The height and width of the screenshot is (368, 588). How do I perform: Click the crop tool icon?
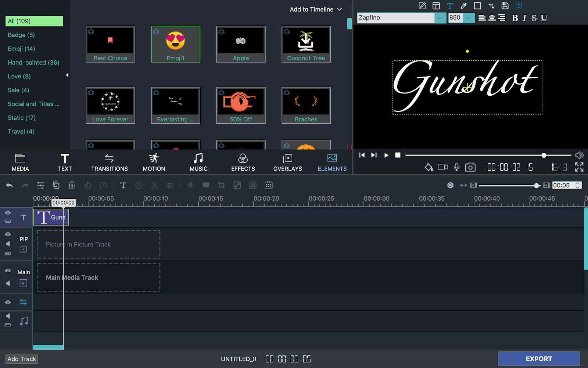click(222, 185)
